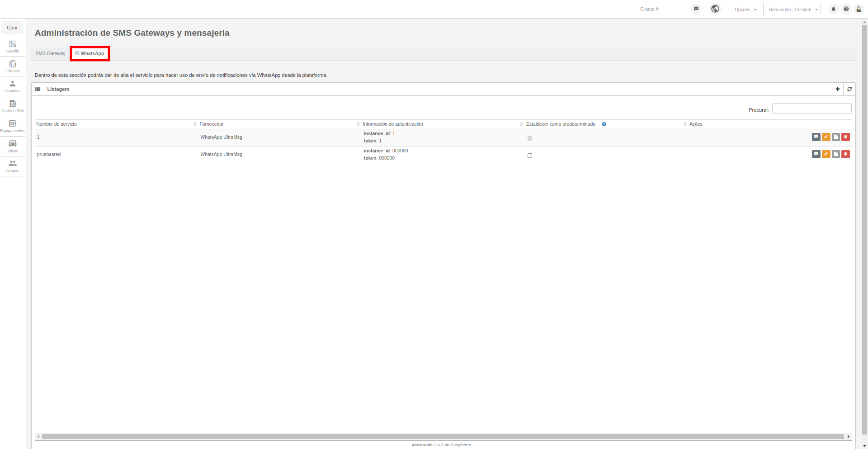Click the horizontal scrollbar at the table bottom

(x=443, y=436)
